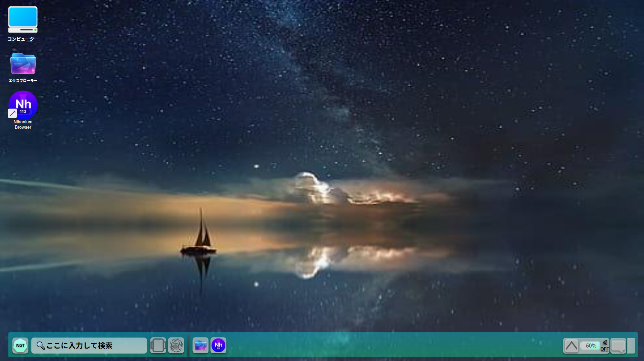The width and height of the screenshot is (644, 361).
Task: Toggle the Wi-Fi OFF indicator in tray
Action: [x=604, y=346]
